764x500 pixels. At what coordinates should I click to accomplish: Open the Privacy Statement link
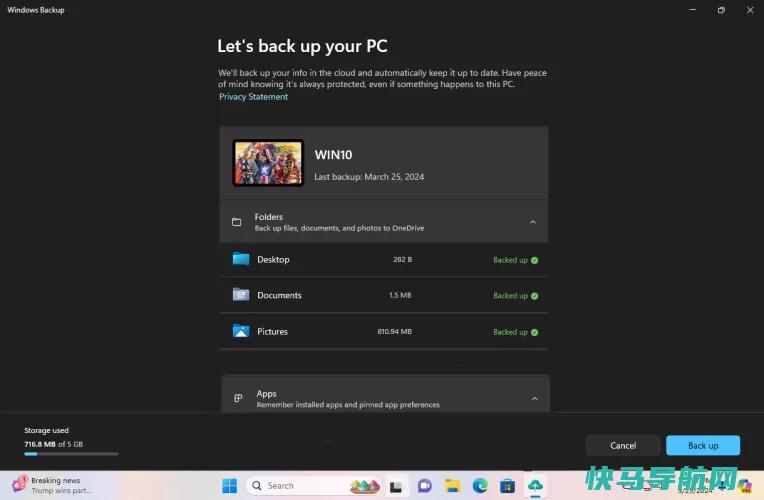[x=253, y=96]
